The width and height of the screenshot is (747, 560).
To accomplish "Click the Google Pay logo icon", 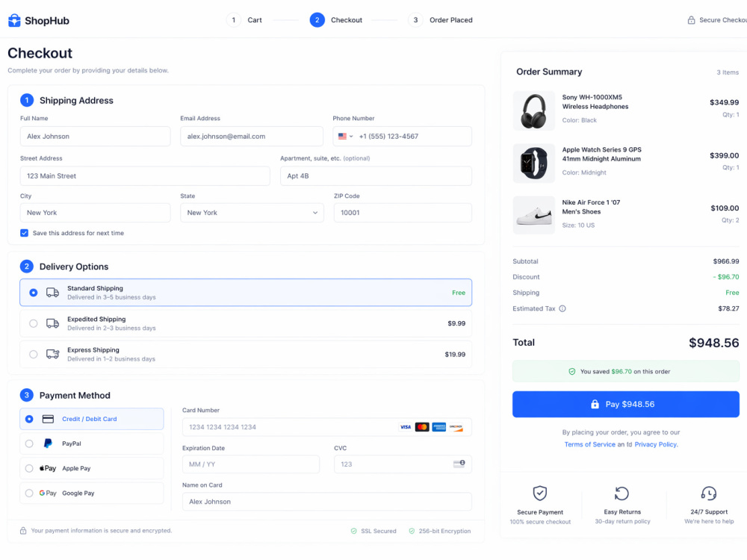I will click(x=48, y=493).
